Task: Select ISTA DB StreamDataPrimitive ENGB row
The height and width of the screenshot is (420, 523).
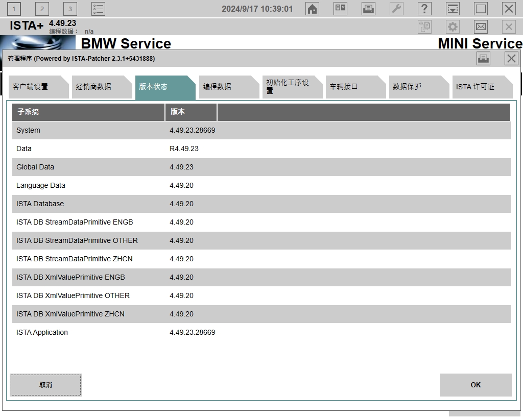Action: 261,222
